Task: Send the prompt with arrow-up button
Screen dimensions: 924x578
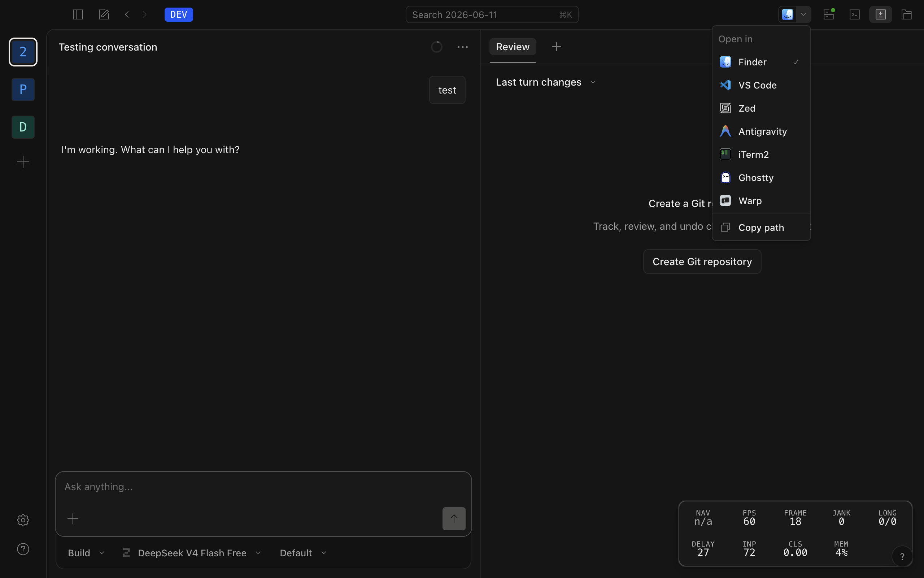Action: [454, 519]
